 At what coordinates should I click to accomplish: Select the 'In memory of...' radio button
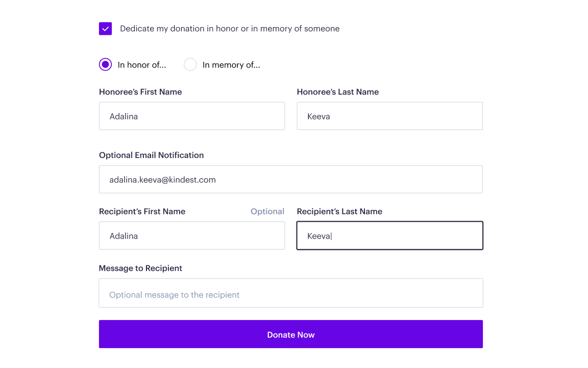190,64
